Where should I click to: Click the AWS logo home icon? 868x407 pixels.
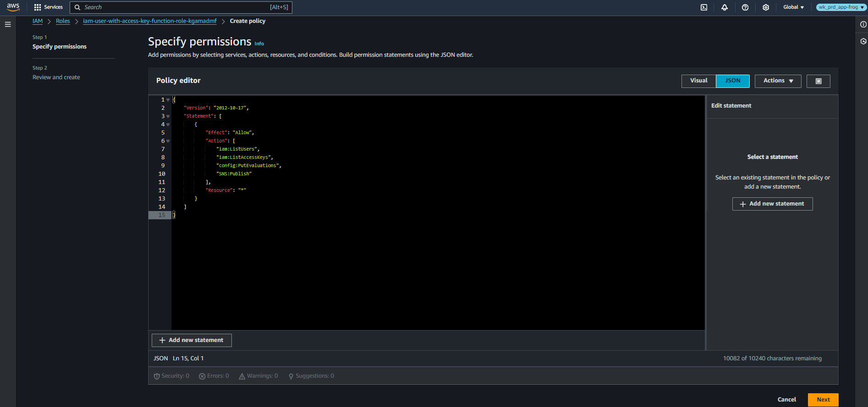pos(13,7)
